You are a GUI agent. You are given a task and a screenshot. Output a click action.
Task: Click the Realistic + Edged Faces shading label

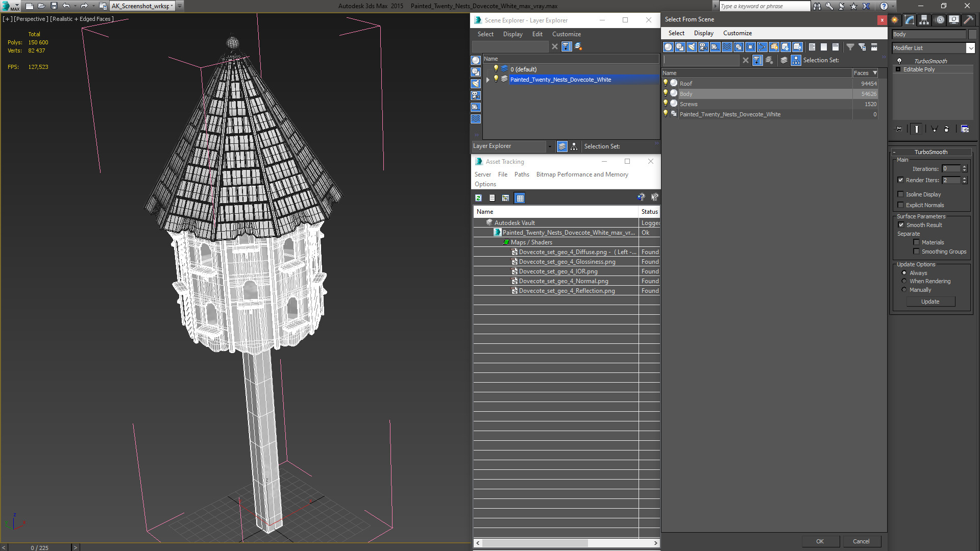[82, 19]
